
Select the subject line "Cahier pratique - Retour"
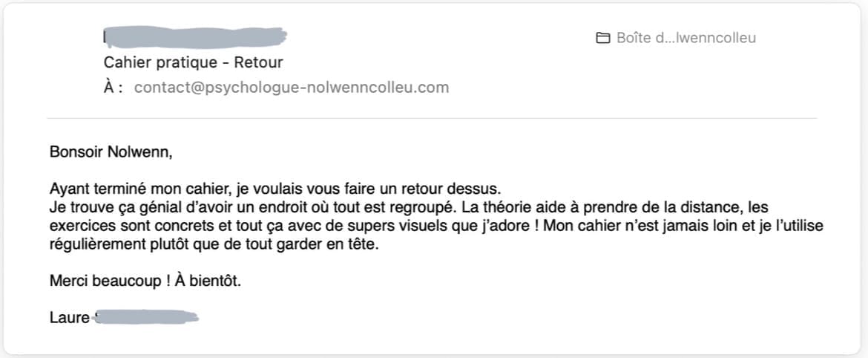pos(193,62)
